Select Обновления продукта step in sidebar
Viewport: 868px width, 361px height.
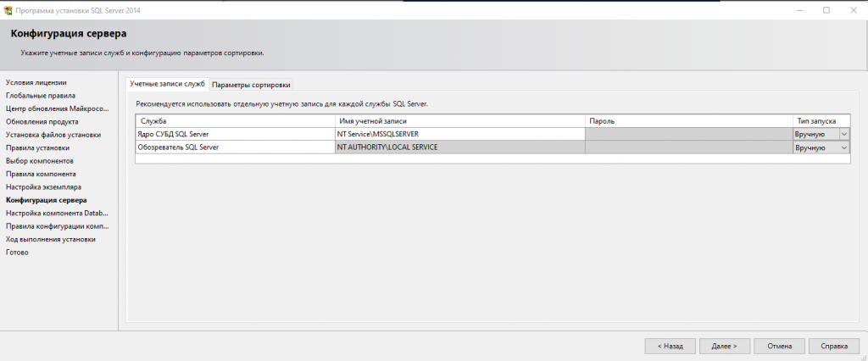pyautogui.click(x=42, y=122)
